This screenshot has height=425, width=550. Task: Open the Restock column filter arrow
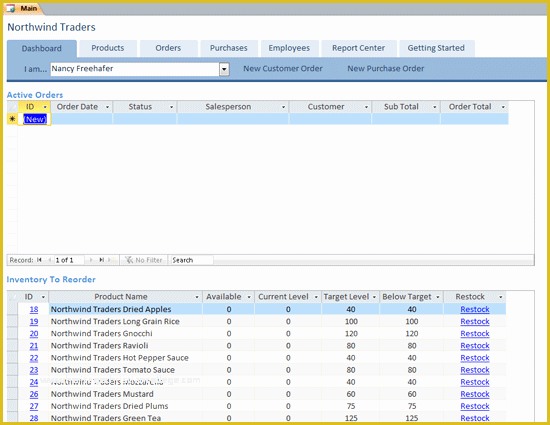(x=501, y=297)
